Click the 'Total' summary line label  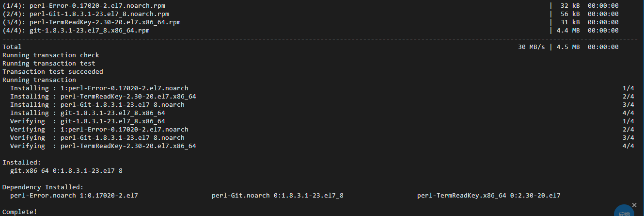click(x=12, y=47)
